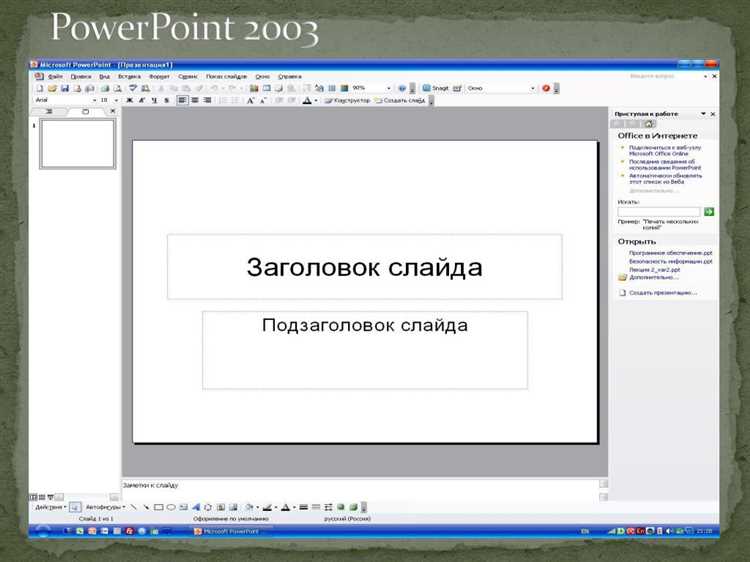
Task: Open the Показ слайдов menu
Action: click(x=226, y=77)
